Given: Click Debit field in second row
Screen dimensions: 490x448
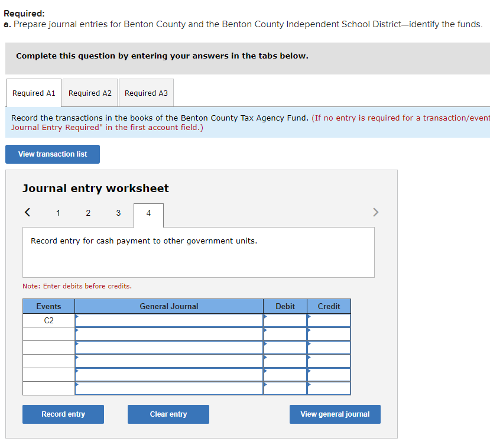Looking at the screenshot, I should [x=285, y=334].
